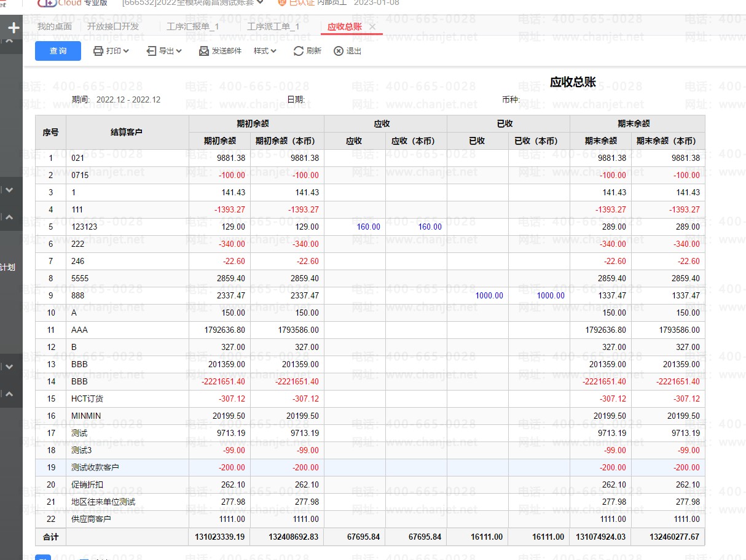Click the 日期: label above the table

point(296,99)
